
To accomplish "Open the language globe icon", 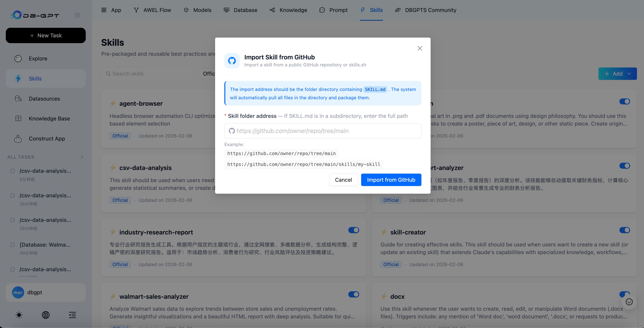I will [46, 315].
